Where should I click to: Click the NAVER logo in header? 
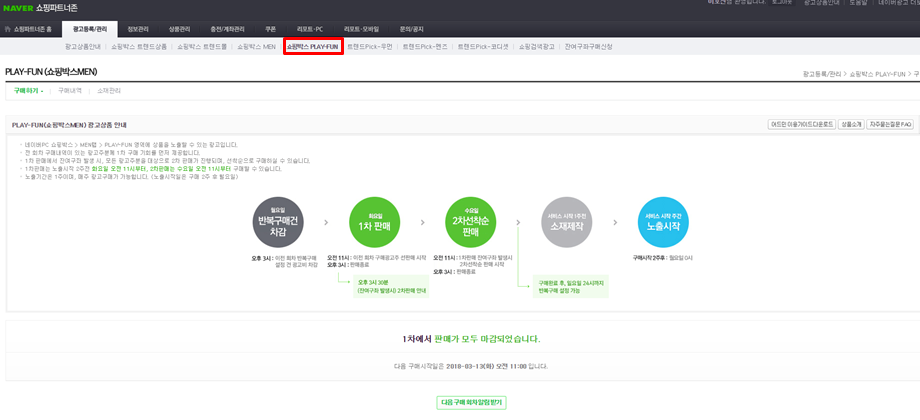tap(17, 8)
